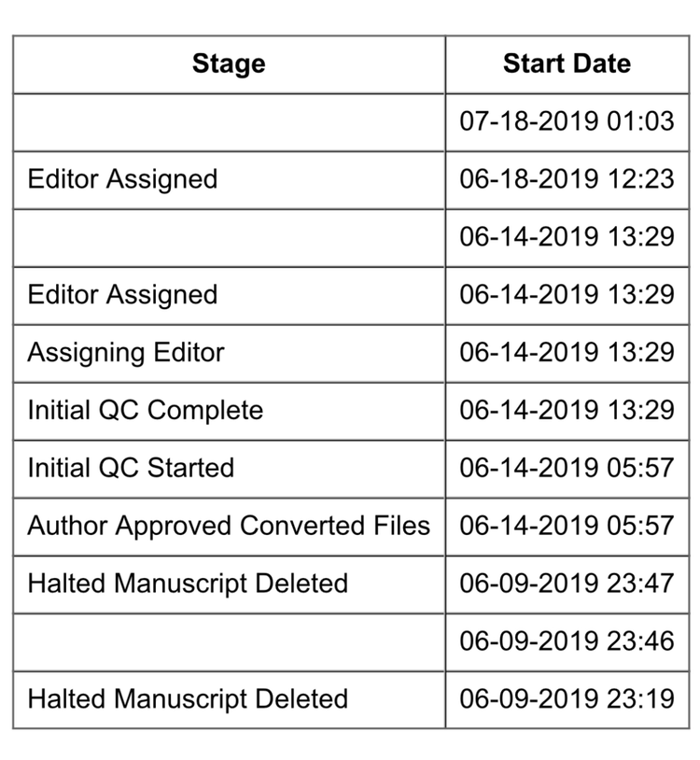Select the 06-09-2019 23:19 date cell
The height and width of the screenshot is (760, 700).
click(x=567, y=699)
